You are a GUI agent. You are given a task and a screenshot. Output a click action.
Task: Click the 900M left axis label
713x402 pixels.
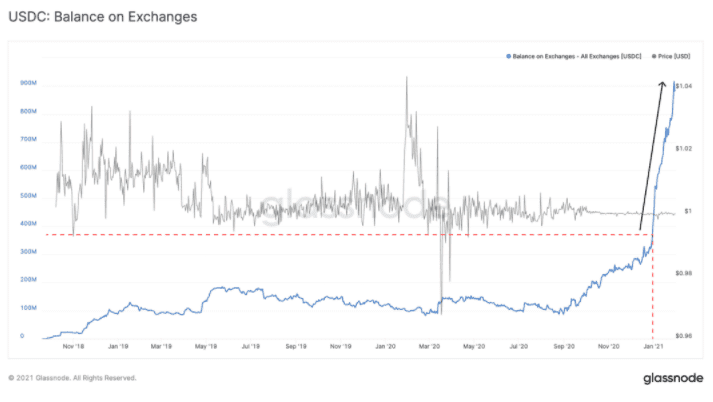click(x=28, y=83)
